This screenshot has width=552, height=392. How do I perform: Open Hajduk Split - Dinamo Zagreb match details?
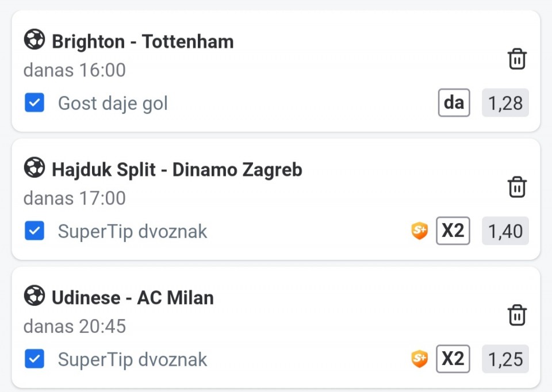click(177, 170)
